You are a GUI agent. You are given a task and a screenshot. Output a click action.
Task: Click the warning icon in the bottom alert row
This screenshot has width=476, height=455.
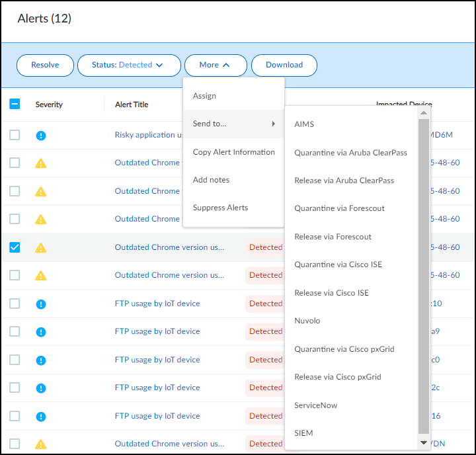(x=41, y=444)
